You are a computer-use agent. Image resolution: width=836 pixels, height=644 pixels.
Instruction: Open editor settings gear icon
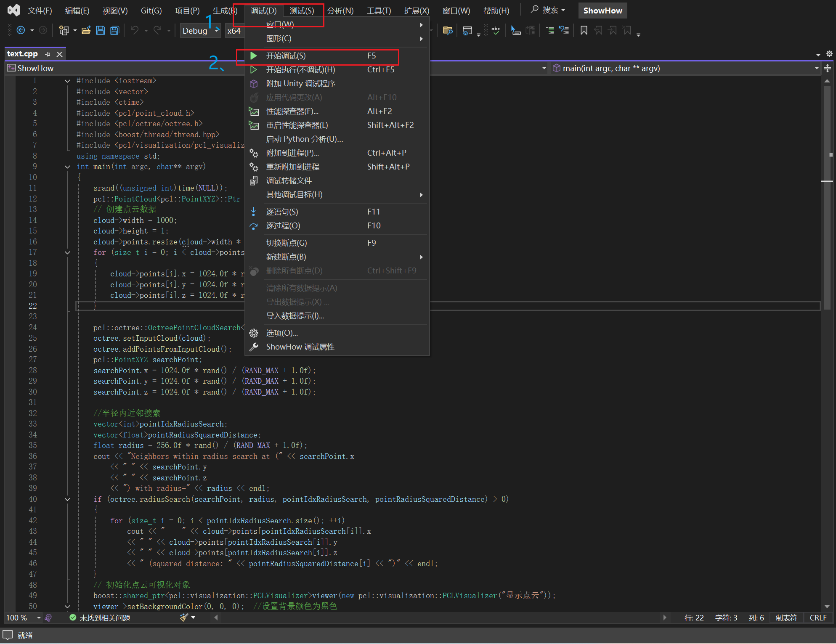tap(829, 54)
